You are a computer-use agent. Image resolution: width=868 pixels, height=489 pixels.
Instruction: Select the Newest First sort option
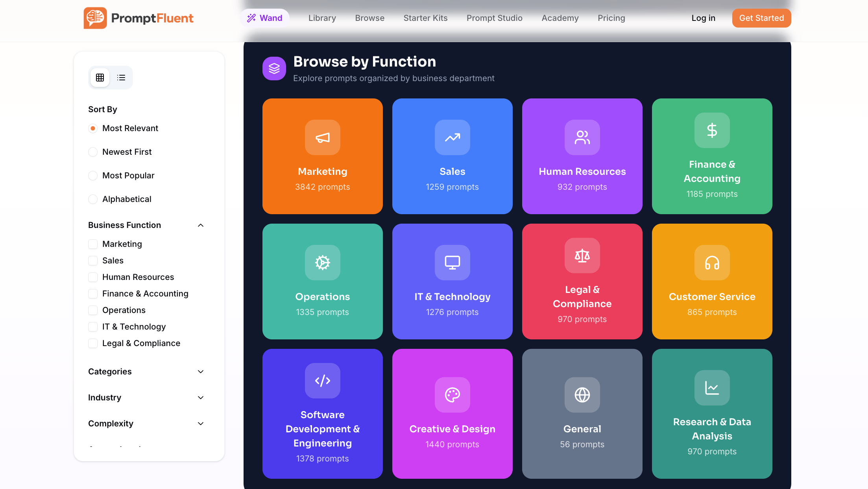pos(93,152)
